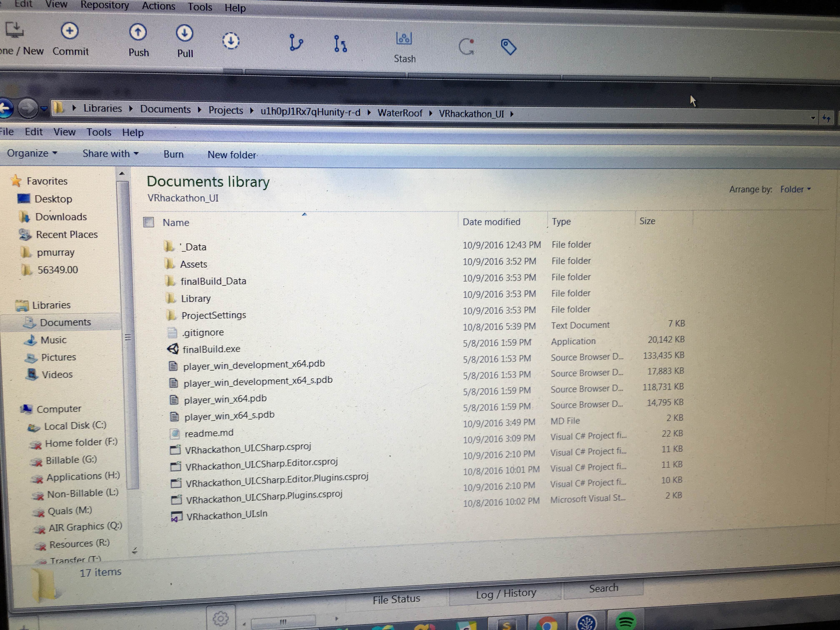
Task: Click the New folder button
Action: 232,155
